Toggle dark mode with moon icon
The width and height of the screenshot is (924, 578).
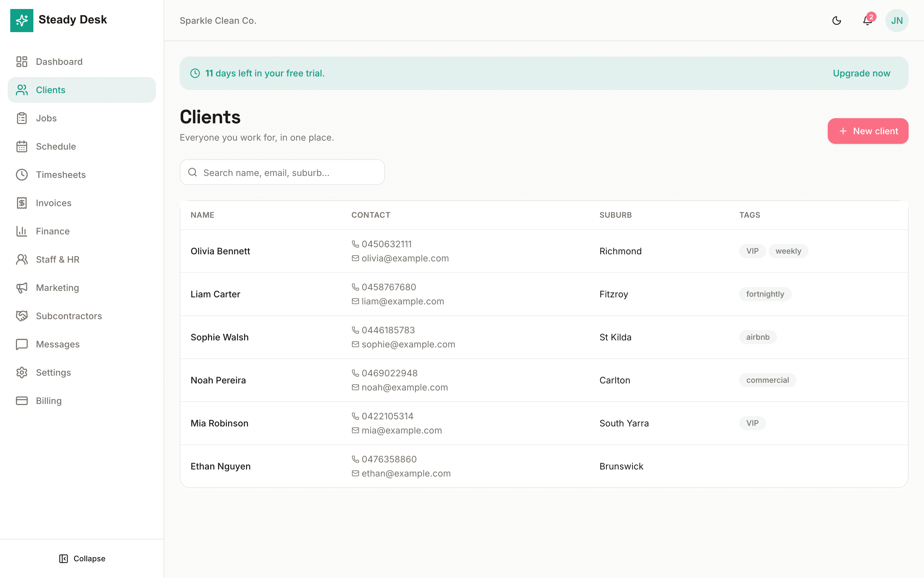point(836,20)
